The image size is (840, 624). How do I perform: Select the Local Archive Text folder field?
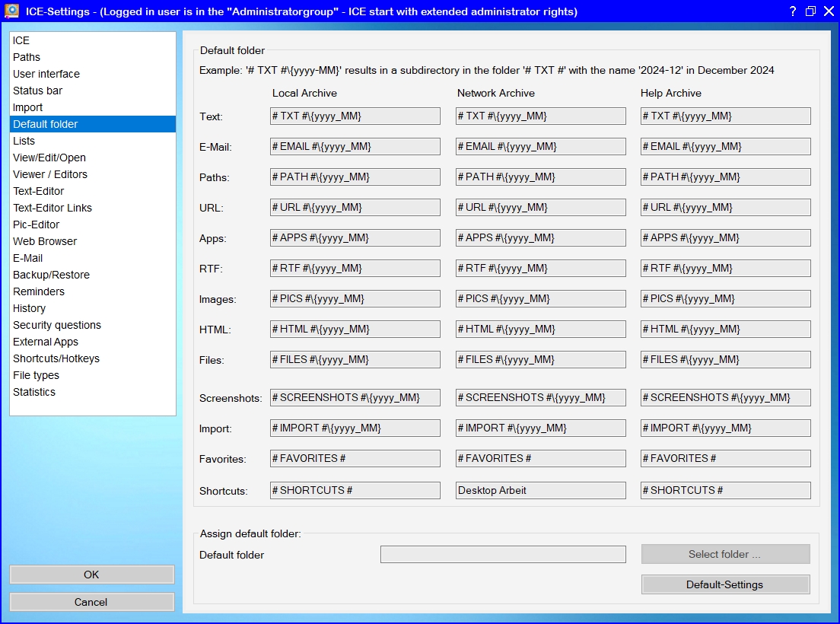tap(355, 116)
